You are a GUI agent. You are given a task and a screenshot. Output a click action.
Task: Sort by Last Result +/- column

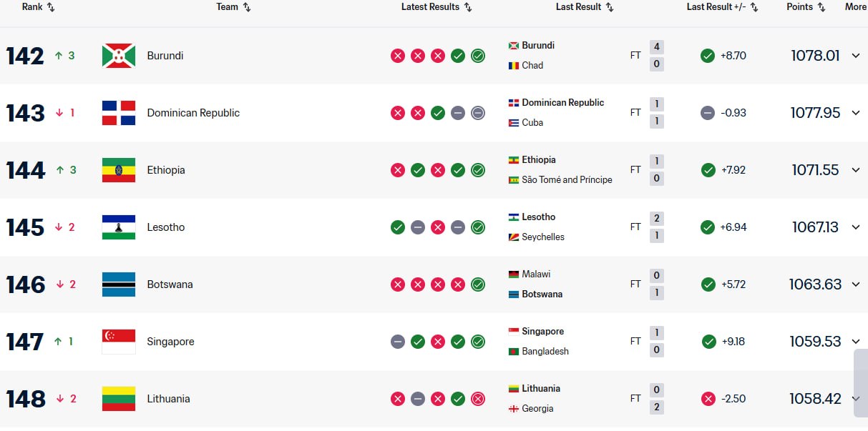point(722,7)
